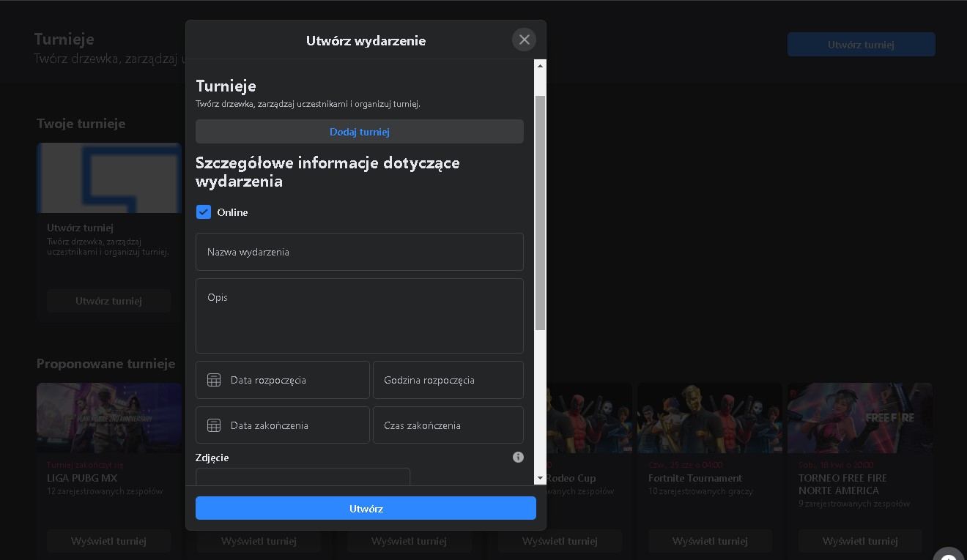Uncheck the Online checkbox
Viewport: 967px width, 560px height.
pos(204,212)
